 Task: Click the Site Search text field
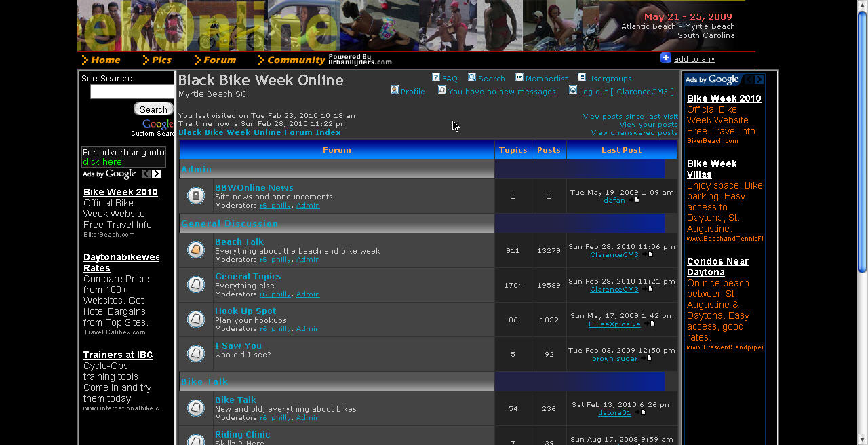pyautogui.click(x=133, y=92)
